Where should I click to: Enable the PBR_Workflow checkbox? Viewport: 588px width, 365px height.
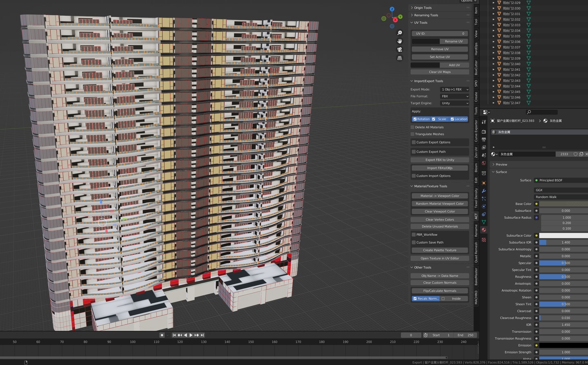414,235
